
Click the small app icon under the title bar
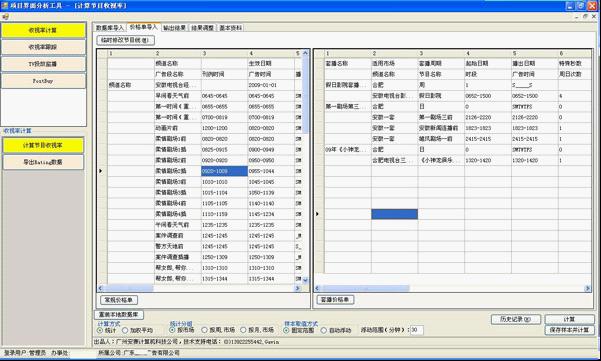pos(5,16)
